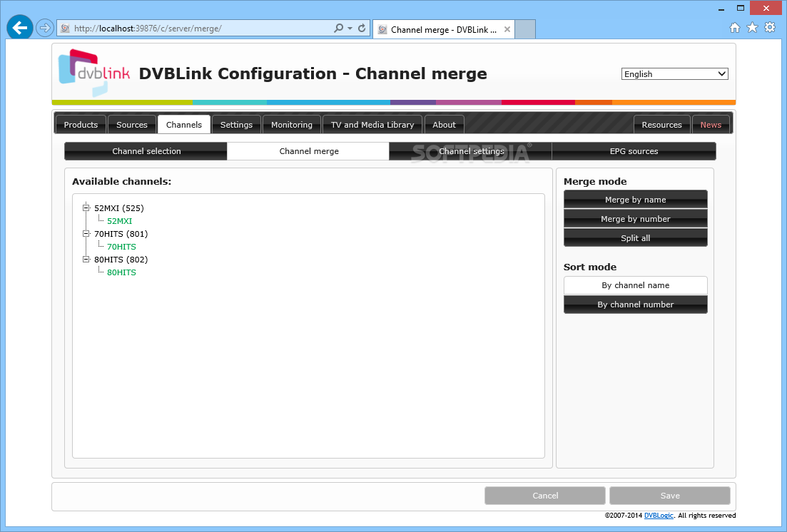787x532 pixels.
Task: Click the Cancel button
Action: coord(545,496)
